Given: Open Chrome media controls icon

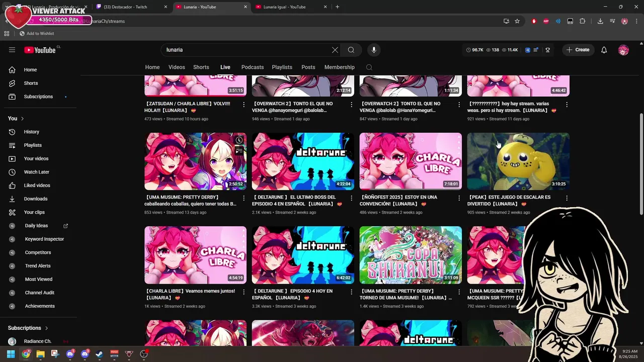Looking at the screenshot, I should coord(612,21).
